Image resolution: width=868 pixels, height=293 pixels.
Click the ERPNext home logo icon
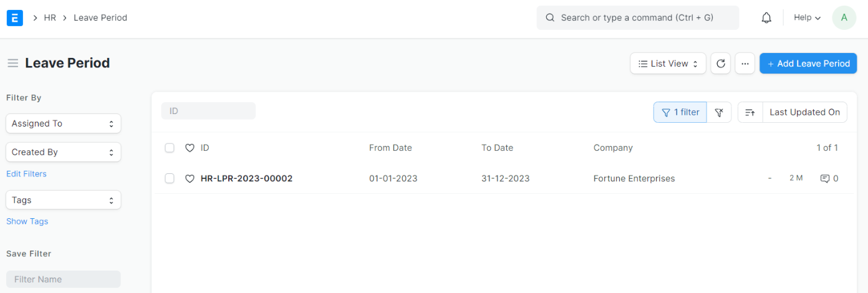[15, 17]
